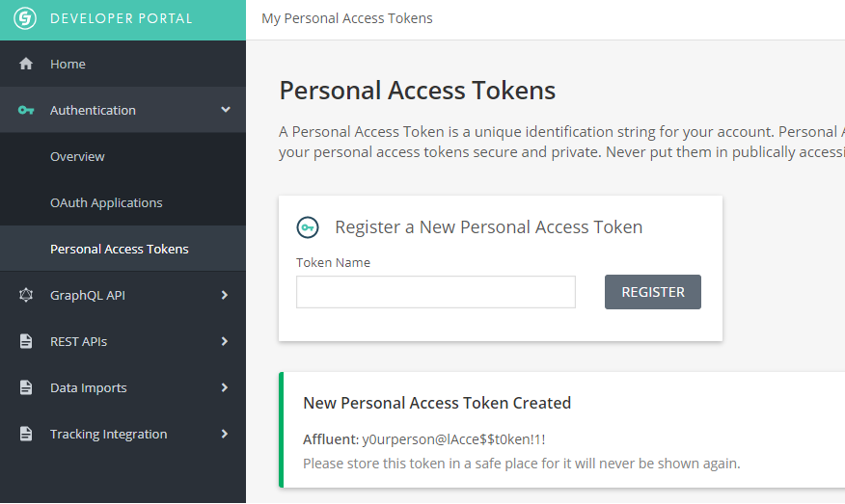Click the Data Imports document icon
Screen dimensions: 845x504
pyautogui.click(x=26, y=387)
